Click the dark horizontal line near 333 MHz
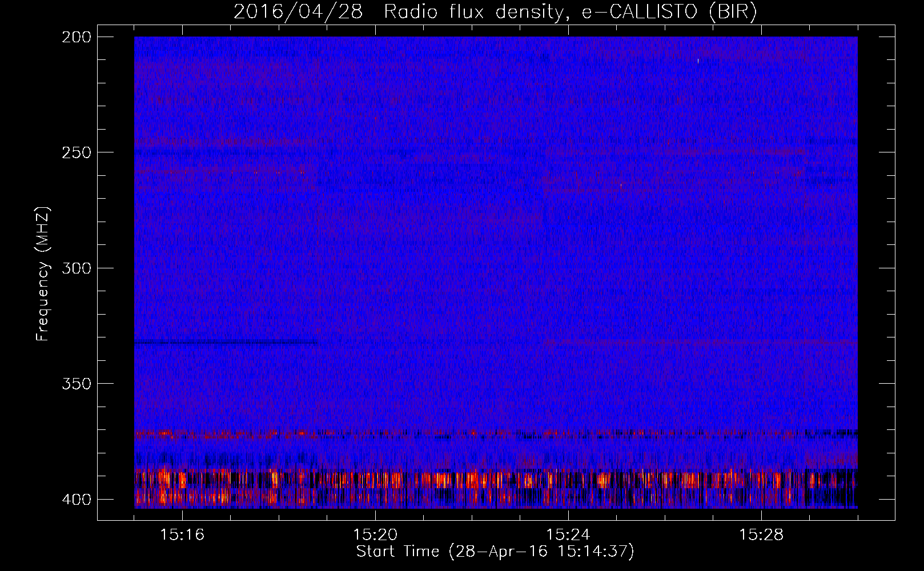 point(226,343)
